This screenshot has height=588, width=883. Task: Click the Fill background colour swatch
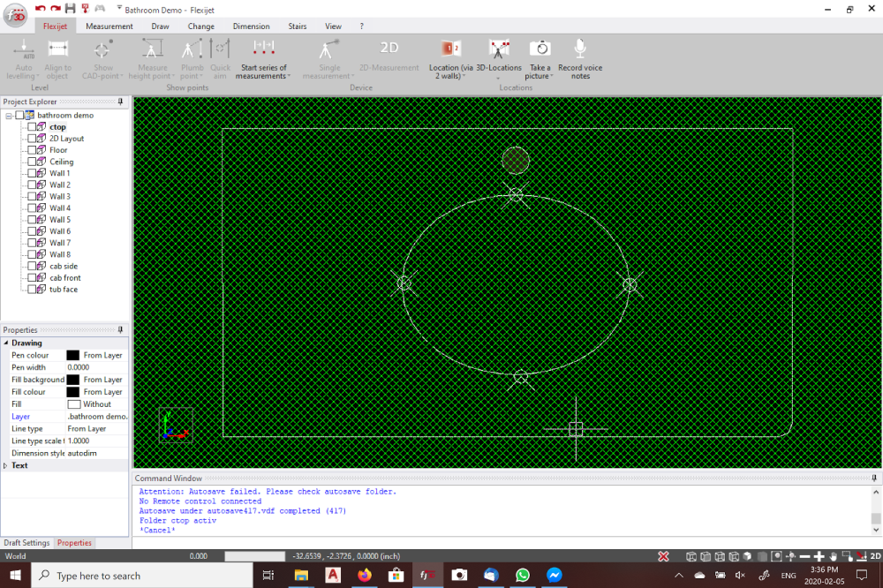[x=72, y=380]
